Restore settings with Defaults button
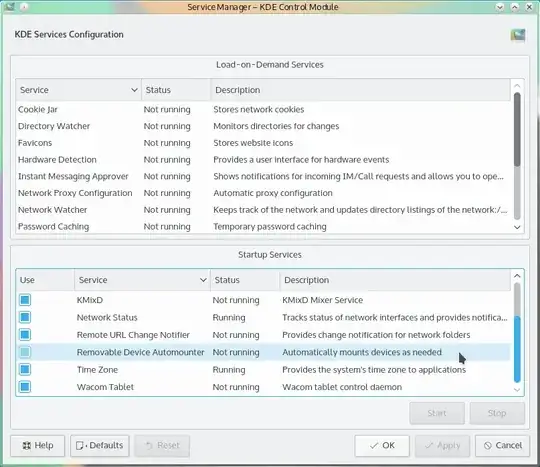 100,446
